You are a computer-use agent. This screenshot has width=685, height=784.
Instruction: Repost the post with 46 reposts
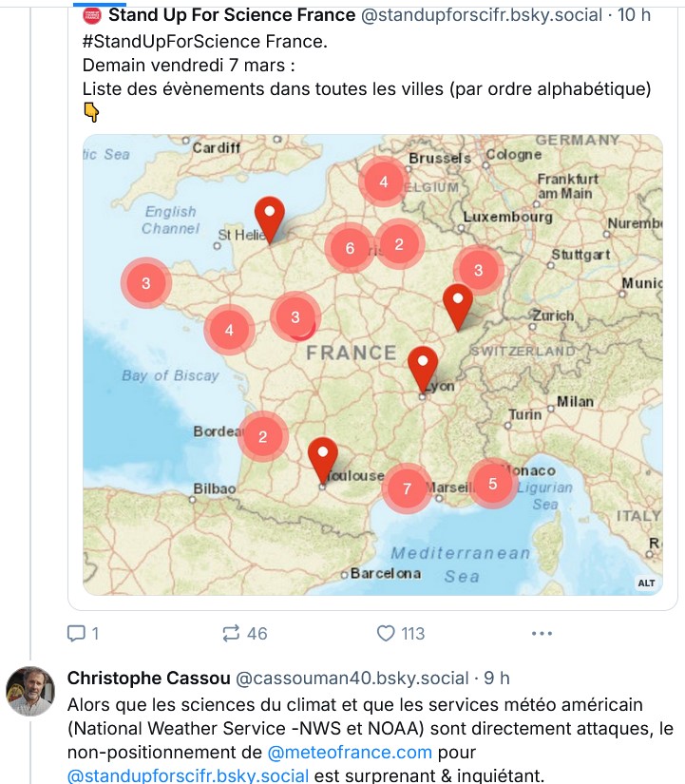pos(231,634)
